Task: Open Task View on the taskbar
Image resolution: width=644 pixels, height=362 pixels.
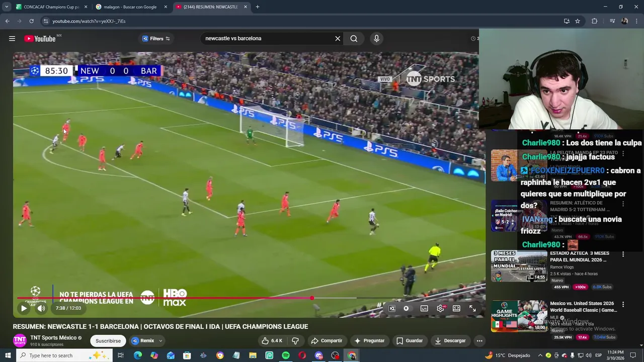Action: pos(121,355)
